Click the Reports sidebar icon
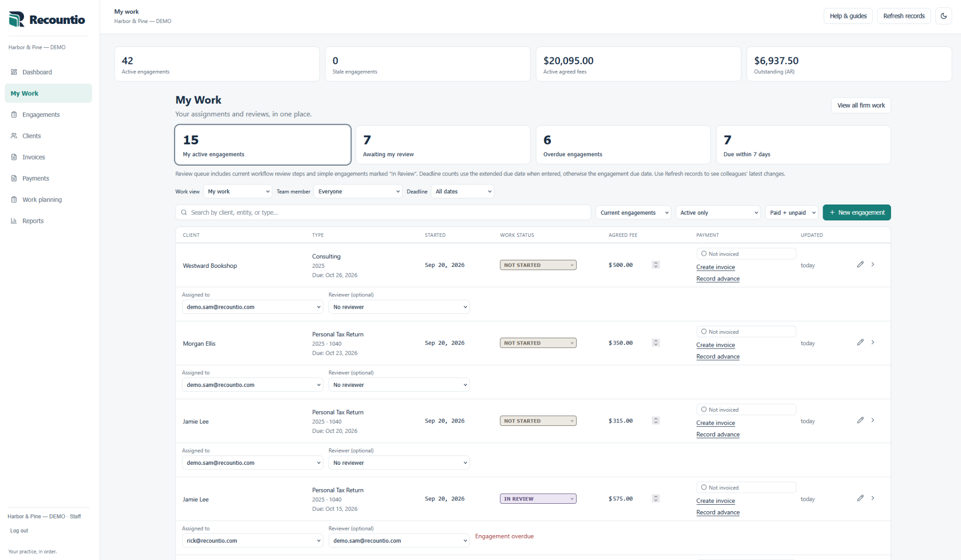Image resolution: width=961 pixels, height=560 pixels. pyautogui.click(x=14, y=221)
